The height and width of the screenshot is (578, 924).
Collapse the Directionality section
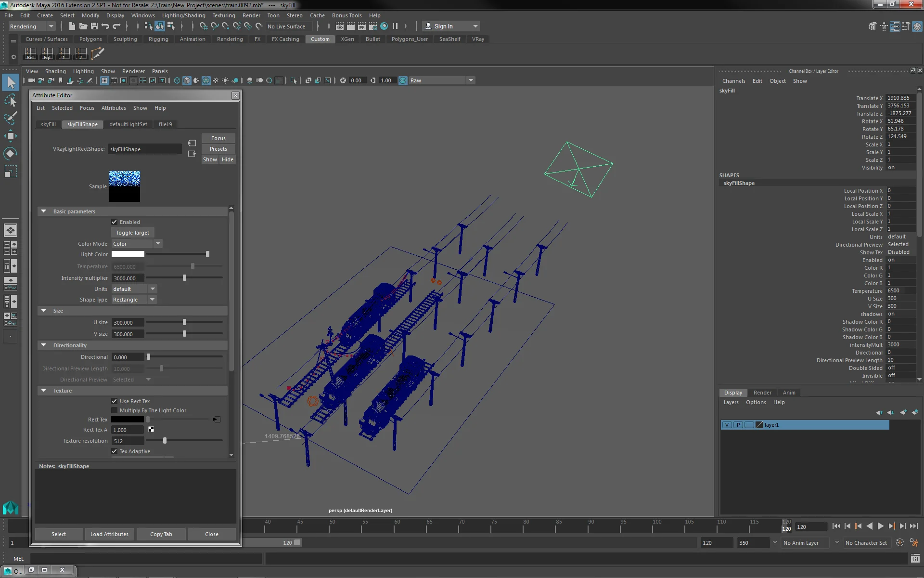44,345
